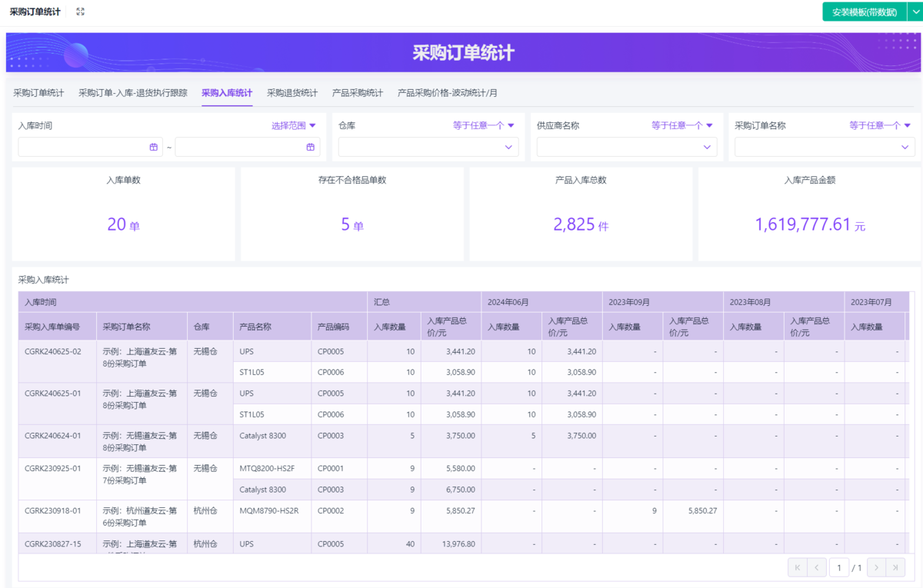
Task: Click the fullscreen expand icon
Action: pos(81,12)
